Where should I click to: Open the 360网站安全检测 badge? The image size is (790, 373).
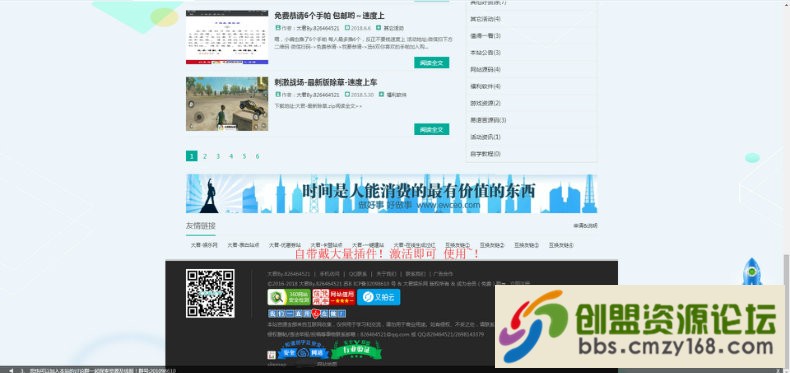click(289, 297)
